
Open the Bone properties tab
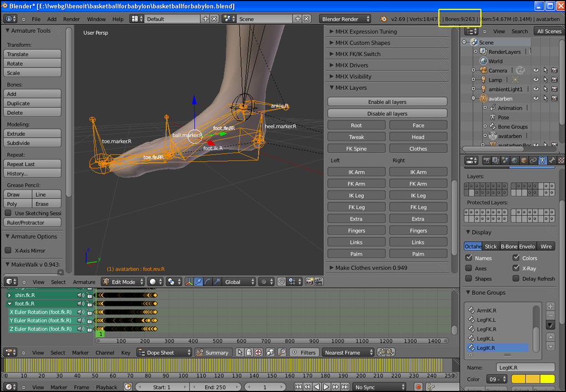coord(552,161)
